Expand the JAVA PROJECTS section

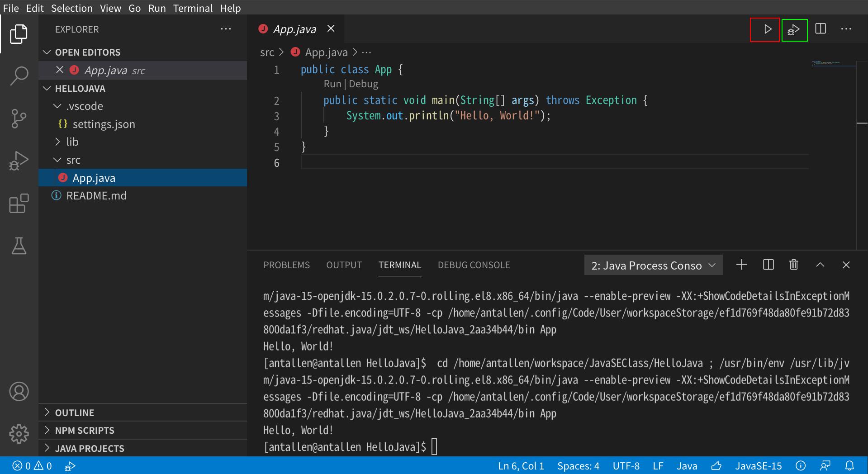[89, 448]
